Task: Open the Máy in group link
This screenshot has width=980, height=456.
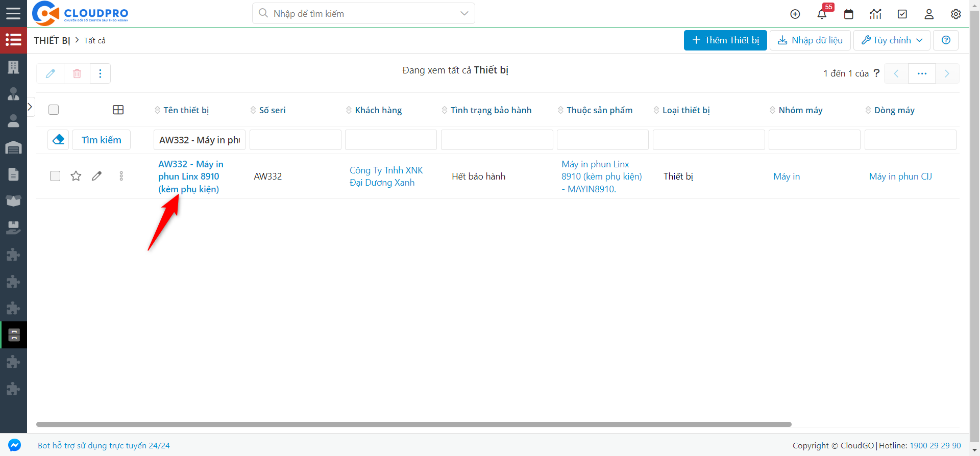Action: (x=787, y=176)
